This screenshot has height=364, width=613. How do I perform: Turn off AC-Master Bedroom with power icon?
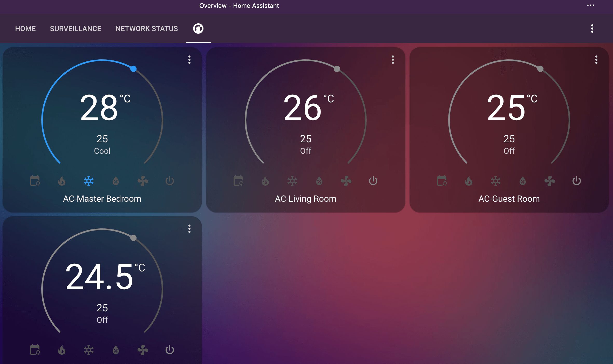[170, 181]
